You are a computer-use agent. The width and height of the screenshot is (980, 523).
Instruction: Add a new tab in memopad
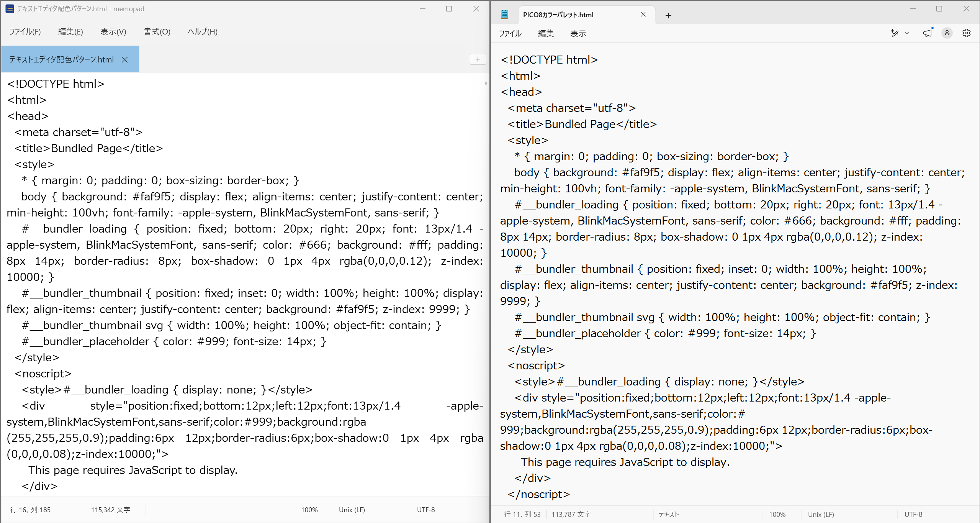point(478,59)
